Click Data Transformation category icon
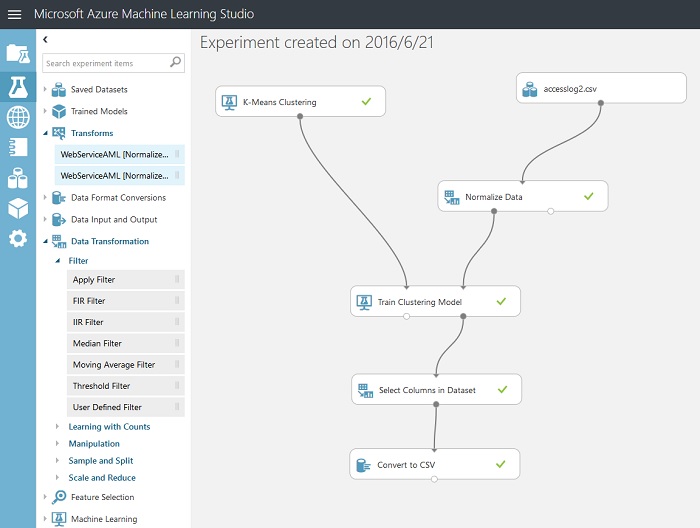The height and width of the screenshot is (528, 700). [x=59, y=241]
